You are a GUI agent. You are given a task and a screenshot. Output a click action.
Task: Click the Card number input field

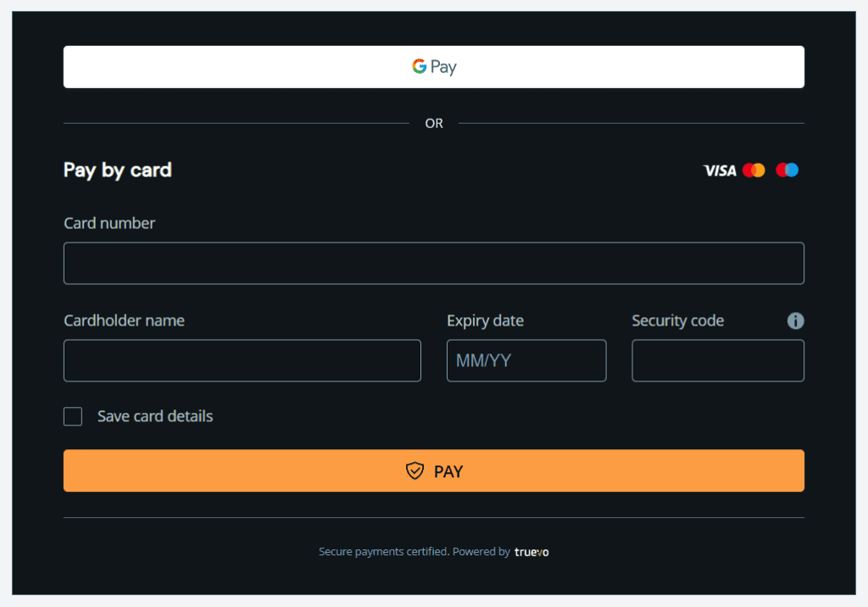tap(434, 263)
